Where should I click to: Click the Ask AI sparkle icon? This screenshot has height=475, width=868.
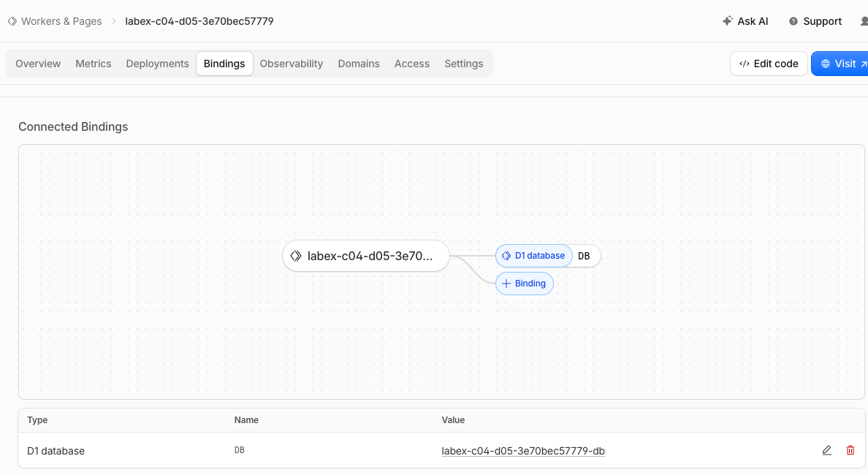coord(728,21)
